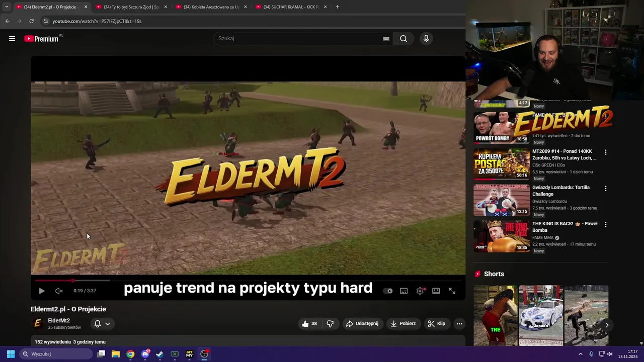This screenshot has width=644, height=362.
Task: Click the search magnifier button
Action: click(404, 39)
